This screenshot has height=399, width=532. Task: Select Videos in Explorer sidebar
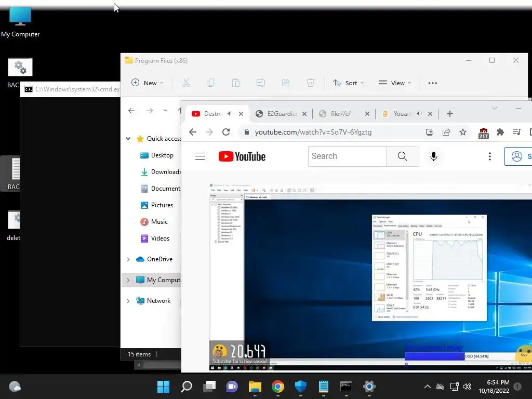click(x=155, y=238)
